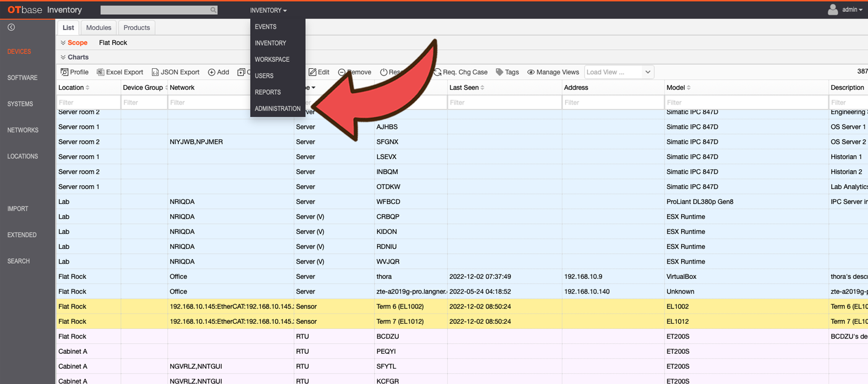This screenshot has height=384, width=868.
Task: Select the row named thora
Action: pyautogui.click(x=462, y=277)
